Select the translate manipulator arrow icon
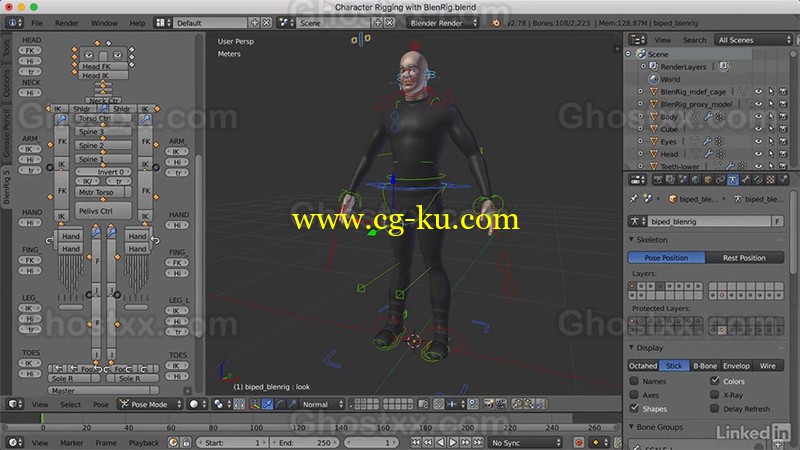 [267, 404]
